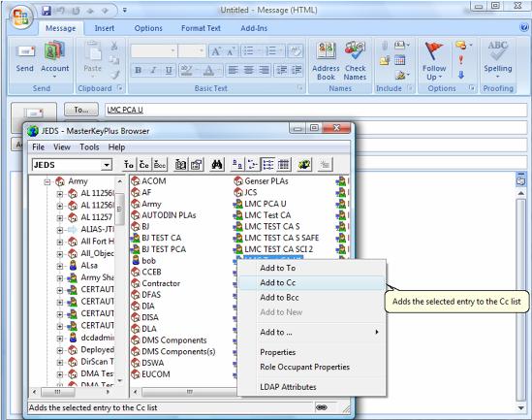Image resolution: width=532 pixels, height=420 pixels.
Task: Switch to large icons view in JEDS toolbar
Action: (237, 165)
